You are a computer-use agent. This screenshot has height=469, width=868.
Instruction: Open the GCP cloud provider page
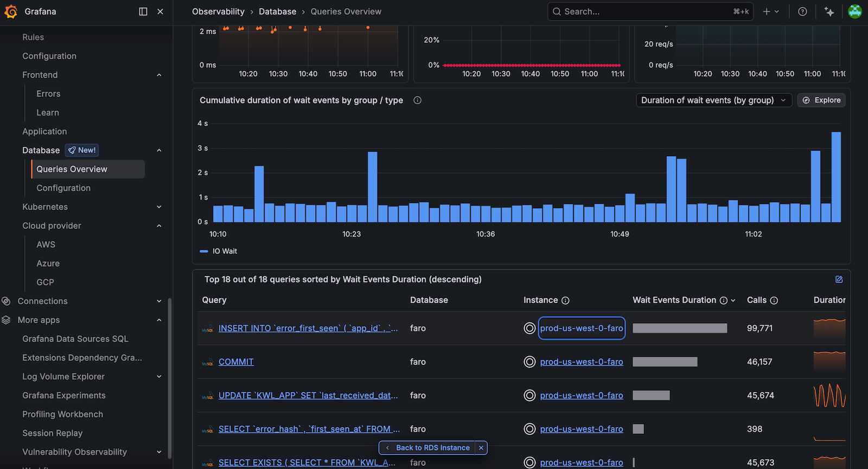45,282
